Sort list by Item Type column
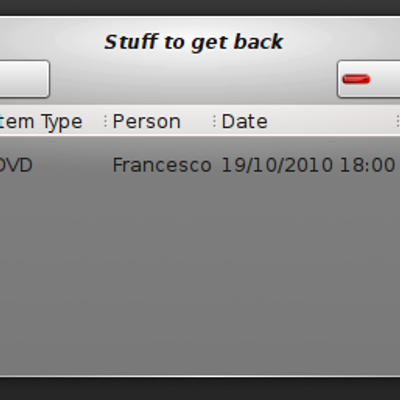The height and width of the screenshot is (400, 400). tap(41, 122)
